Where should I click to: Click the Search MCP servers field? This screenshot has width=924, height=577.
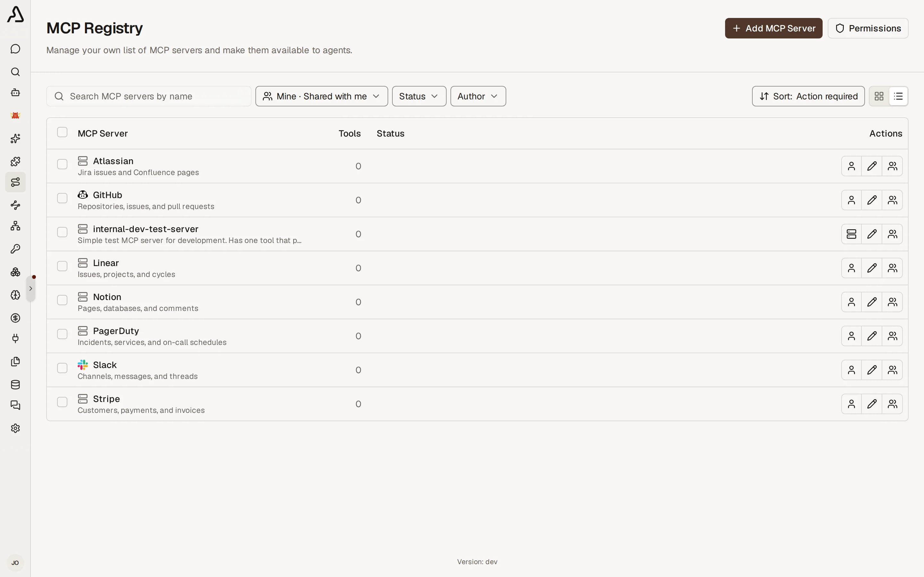point(149,96)
